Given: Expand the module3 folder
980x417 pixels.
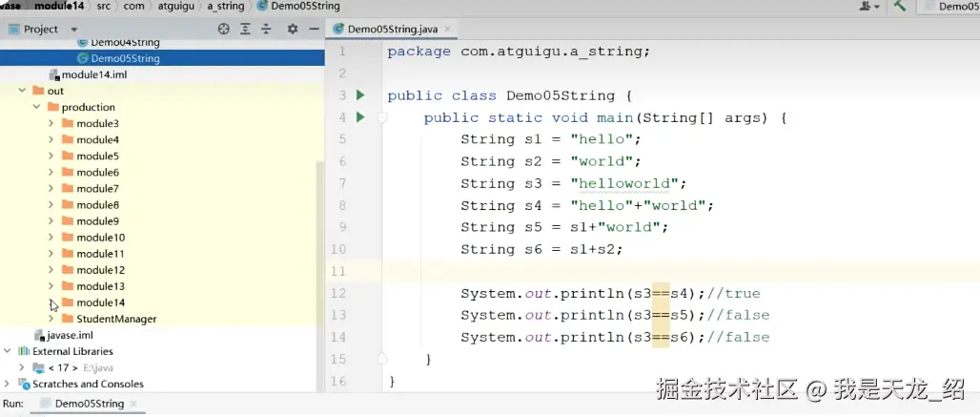Looking at the screenshot, I should click(51, 123).
